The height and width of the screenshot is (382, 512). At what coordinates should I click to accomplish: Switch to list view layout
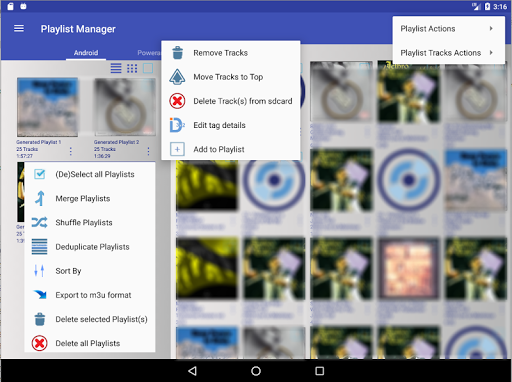click(116, 68)
